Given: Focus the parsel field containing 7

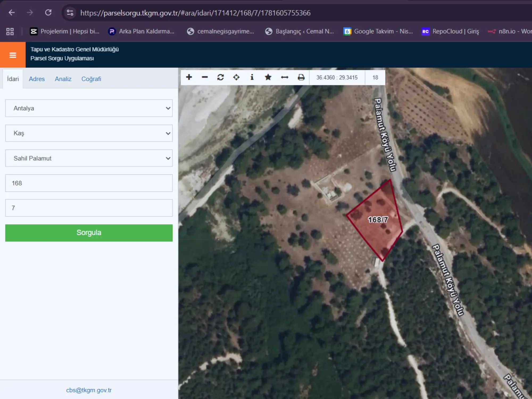Looking at the screenshot, I should (89, 208).
